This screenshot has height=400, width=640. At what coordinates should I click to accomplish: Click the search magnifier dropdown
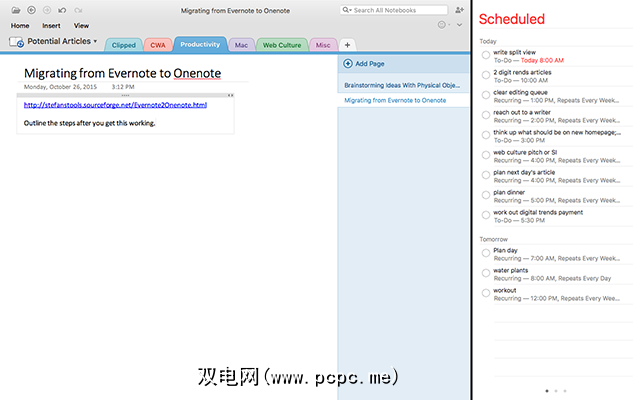tap(347, 10)
